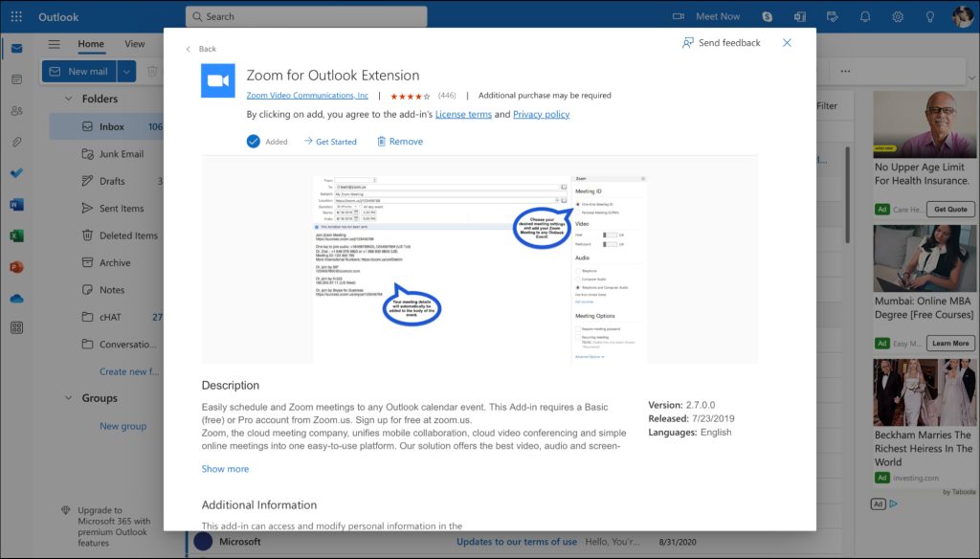Select the Home tab

coord(90,44)
